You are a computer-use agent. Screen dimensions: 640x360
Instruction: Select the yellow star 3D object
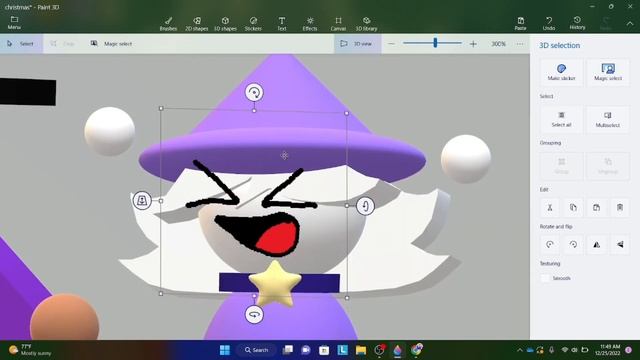coord(275,284)
